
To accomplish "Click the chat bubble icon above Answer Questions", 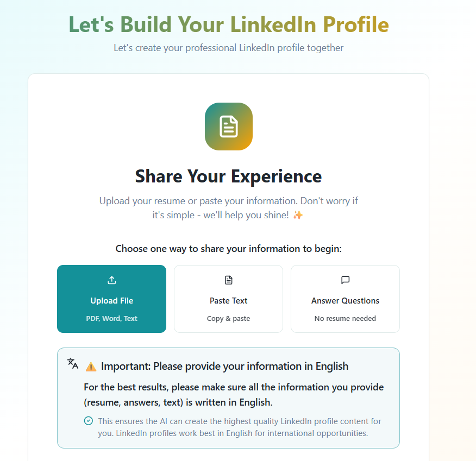I will 345,280.
